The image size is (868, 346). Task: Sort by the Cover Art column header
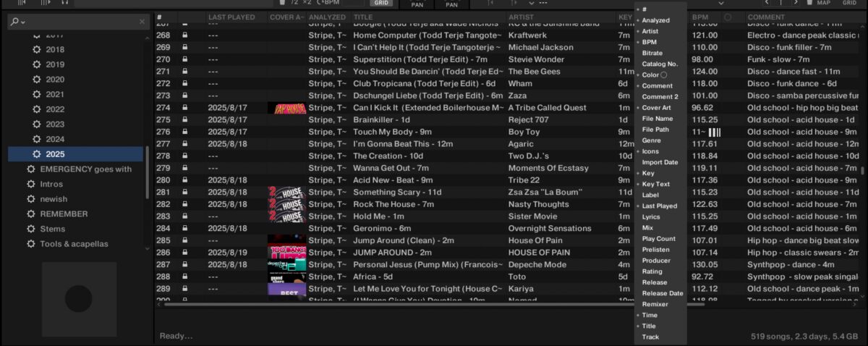click(286, 17)
